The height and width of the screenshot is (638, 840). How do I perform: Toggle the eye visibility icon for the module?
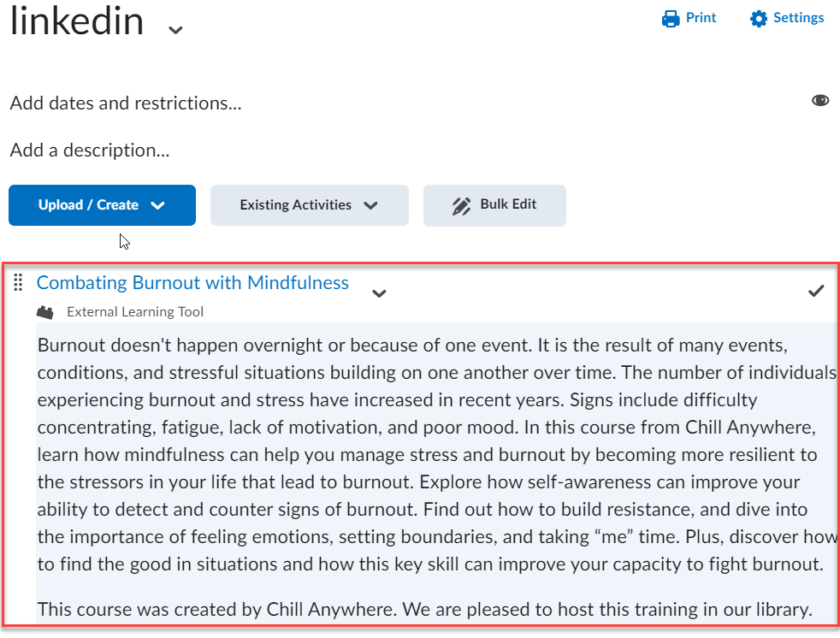pyautogui.click(x=820, y=100)
